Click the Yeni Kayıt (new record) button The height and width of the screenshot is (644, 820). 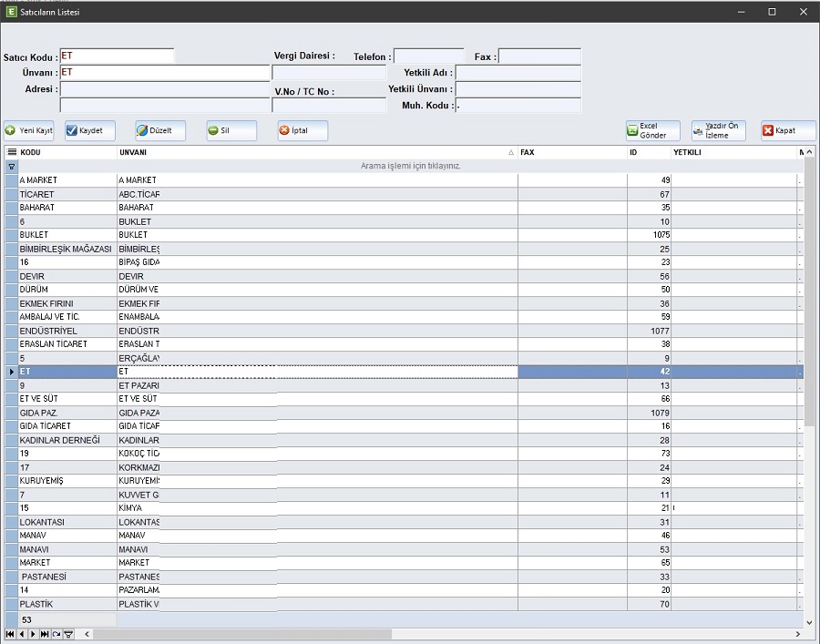click(29, 130)
